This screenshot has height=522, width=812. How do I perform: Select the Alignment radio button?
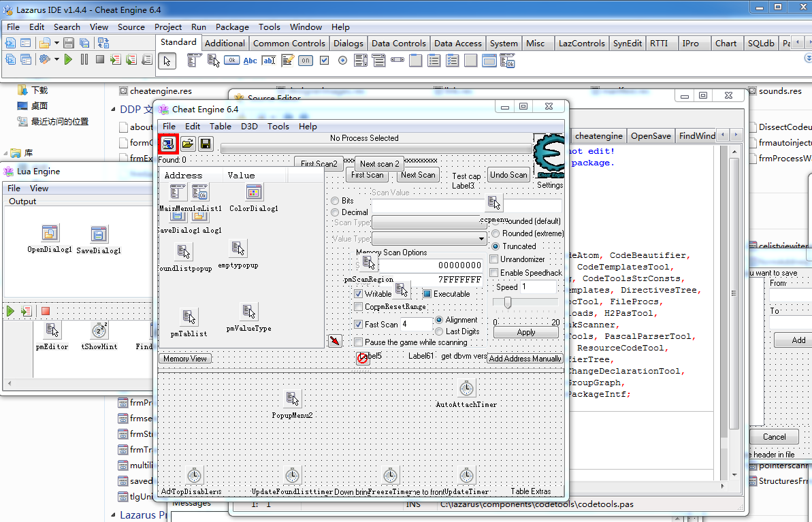[x=439, y=320]
